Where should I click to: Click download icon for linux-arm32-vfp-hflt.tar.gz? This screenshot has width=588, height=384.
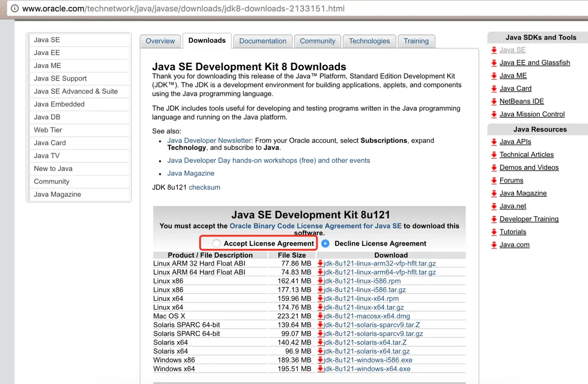pos(320,263)
